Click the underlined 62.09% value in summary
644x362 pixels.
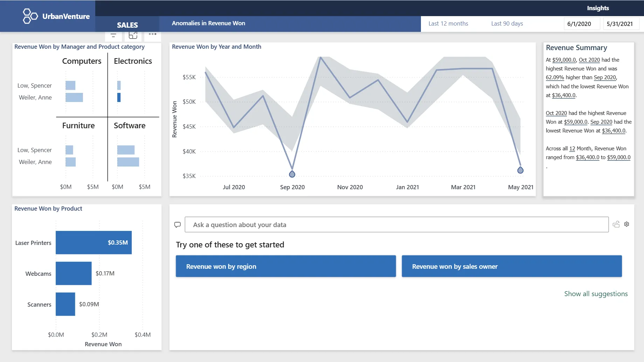pos(555,77)
